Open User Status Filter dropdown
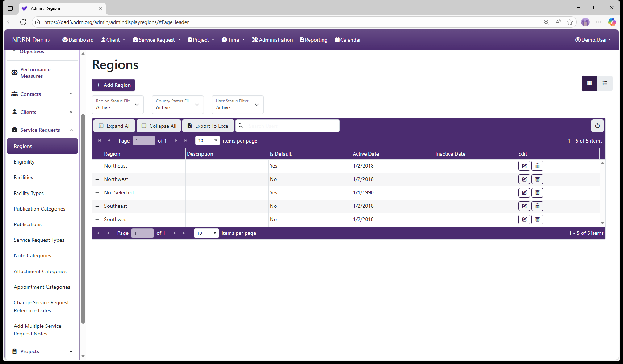This screenshot has height=364, width=623. click(238, 105)
